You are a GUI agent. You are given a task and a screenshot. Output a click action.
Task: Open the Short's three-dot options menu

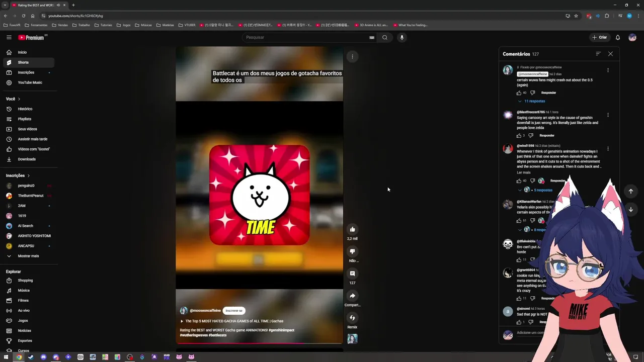(352, 57)
